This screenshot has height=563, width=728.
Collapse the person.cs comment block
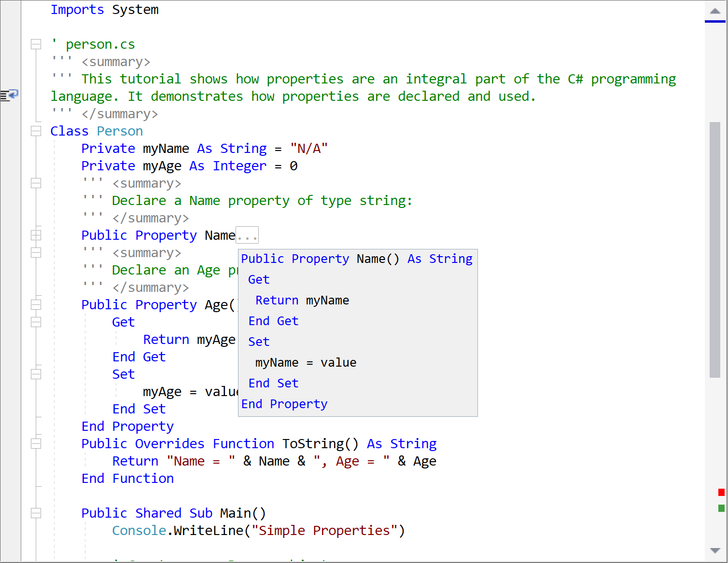[36, 44]
